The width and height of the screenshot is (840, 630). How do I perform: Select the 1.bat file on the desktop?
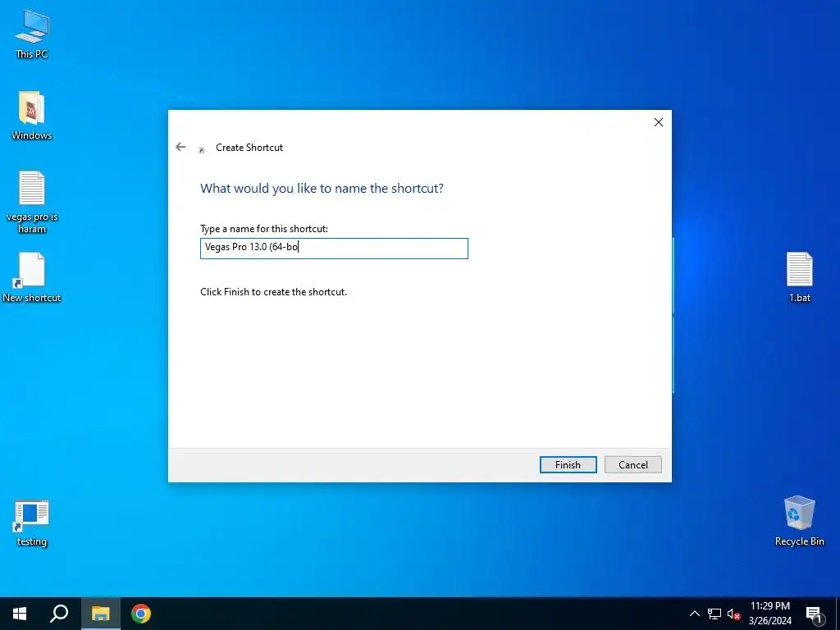(799, 277)
